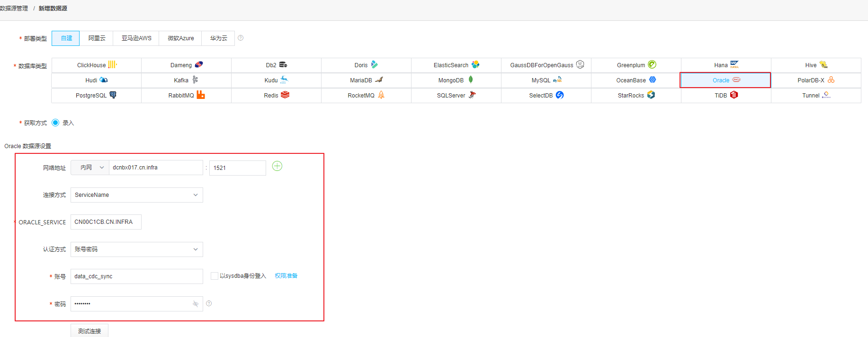This screenshot has width=868, height=337.
Task: Focus the 1521 port field
Action: coord(238,168)
